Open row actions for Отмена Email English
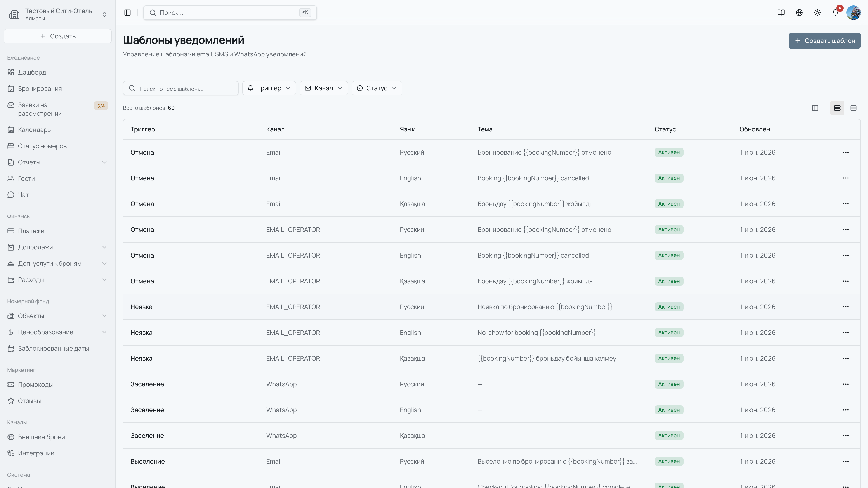The height and width of the screenshot is (488, 868). [x=846, y=178]
